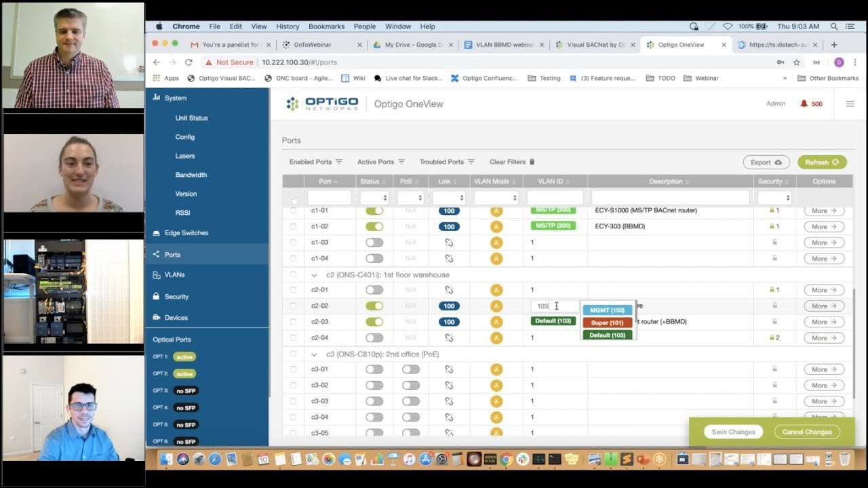Reload the page with browser refresh icon
Viewport: 868px width, 488px height.
pyautogui.click(x=189, y=62)
